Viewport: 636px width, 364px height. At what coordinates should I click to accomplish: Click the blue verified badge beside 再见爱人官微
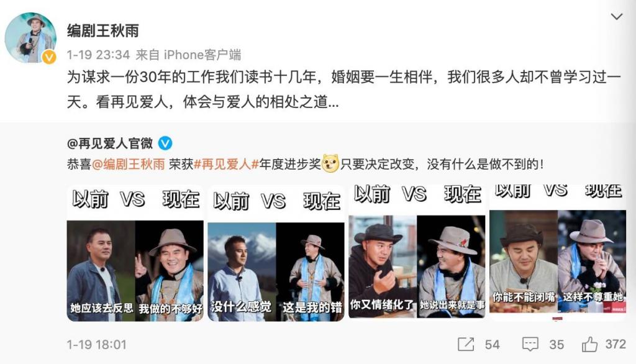pyautogui.click(x=165, y=143)
